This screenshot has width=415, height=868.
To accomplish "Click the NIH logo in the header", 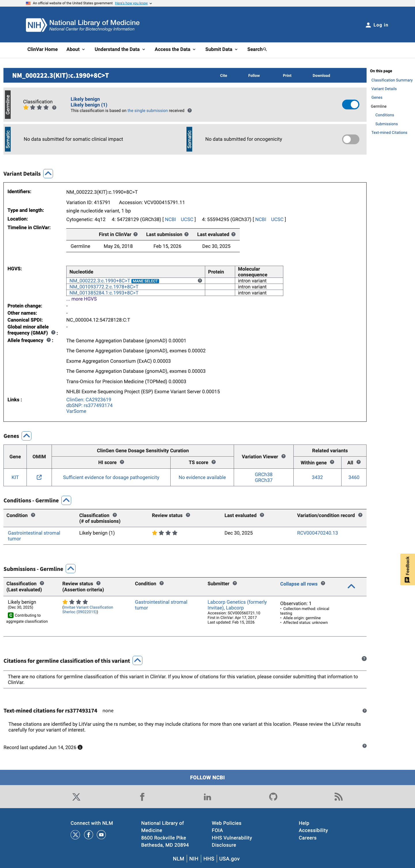I will click(x=36, y=25).
